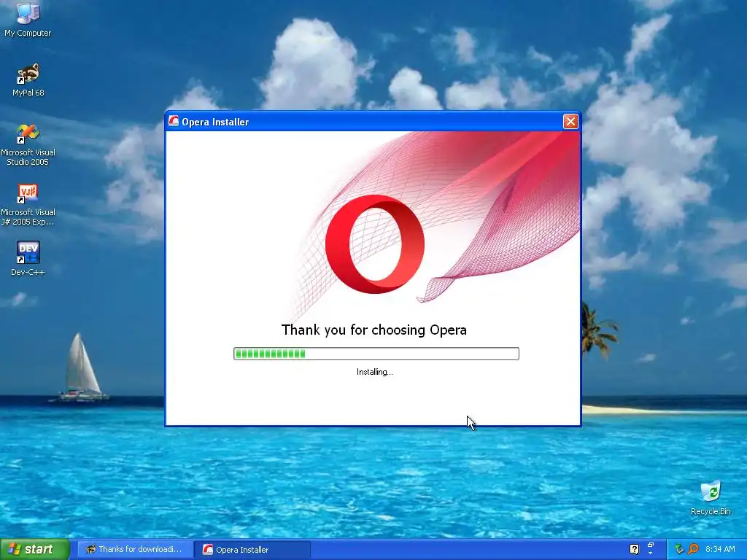Click 'Thank you for choosing Opera' heading
Viewport: 747px width, 560px height.
(x=374, y=330)
